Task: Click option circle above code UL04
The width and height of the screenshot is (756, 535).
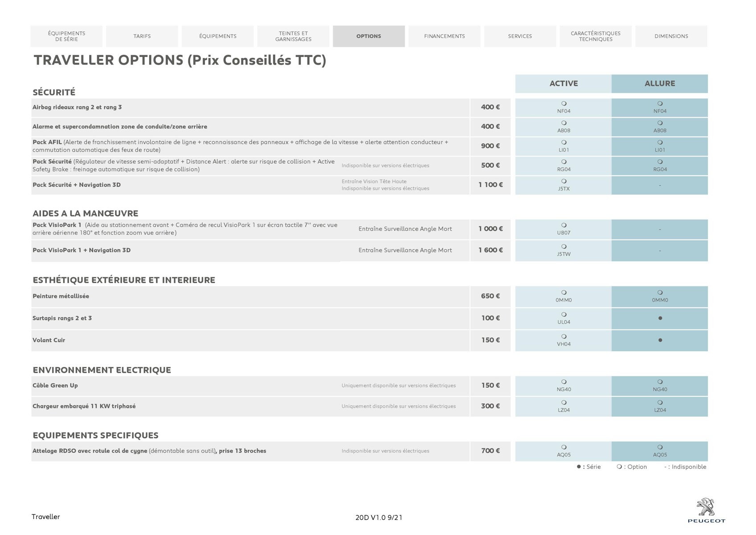Action: coord(564,314)
